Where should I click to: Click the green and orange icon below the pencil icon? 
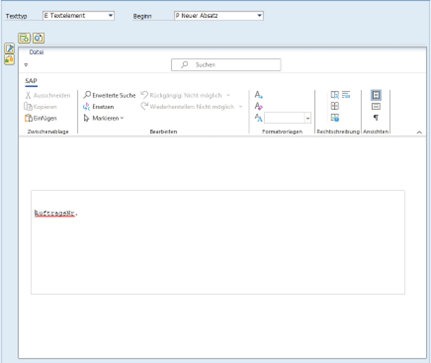click(x=9, y=60)
